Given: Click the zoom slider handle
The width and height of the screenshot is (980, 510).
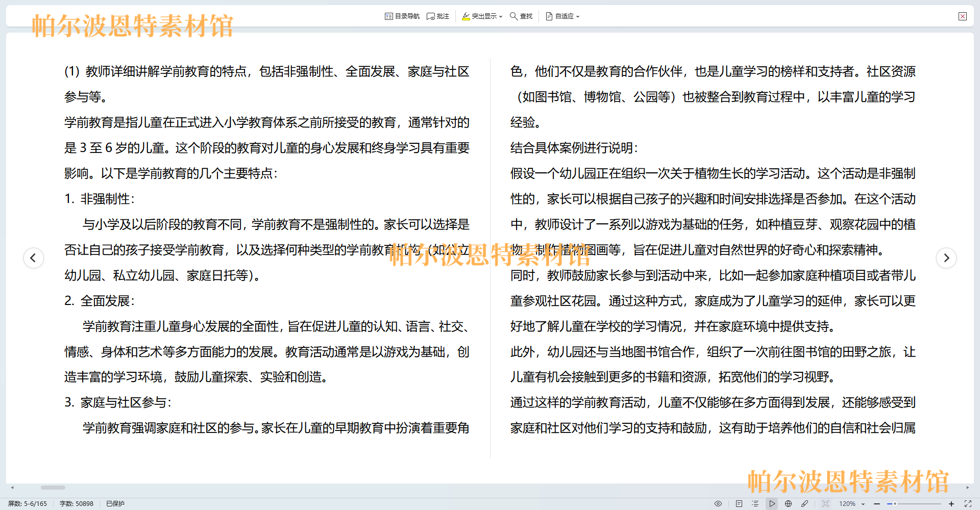Looking at the screenshot, I should tap(895, 503).
